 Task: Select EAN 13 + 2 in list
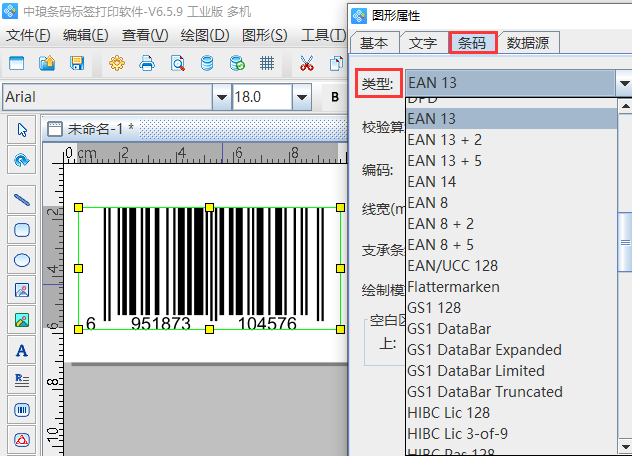pyautogui.click(x=511, y=140)
